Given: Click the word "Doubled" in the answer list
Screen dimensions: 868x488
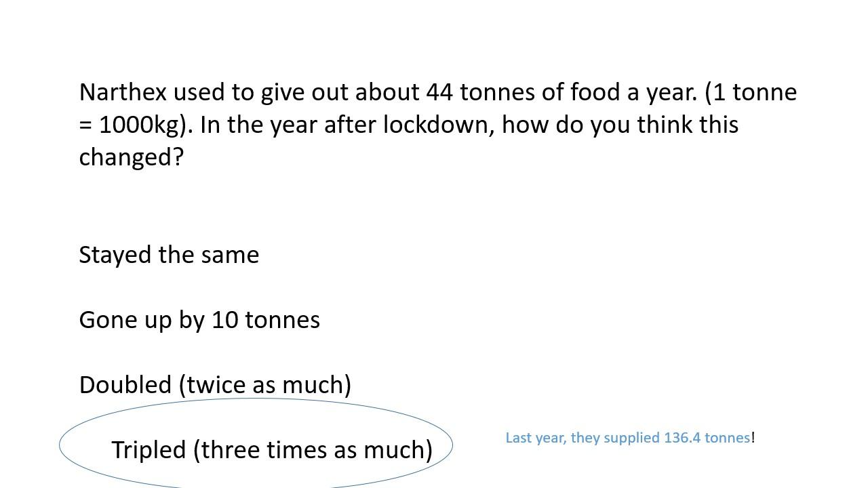Looking at the screenshot, I should pyautogui.click(x=125, y=385).
